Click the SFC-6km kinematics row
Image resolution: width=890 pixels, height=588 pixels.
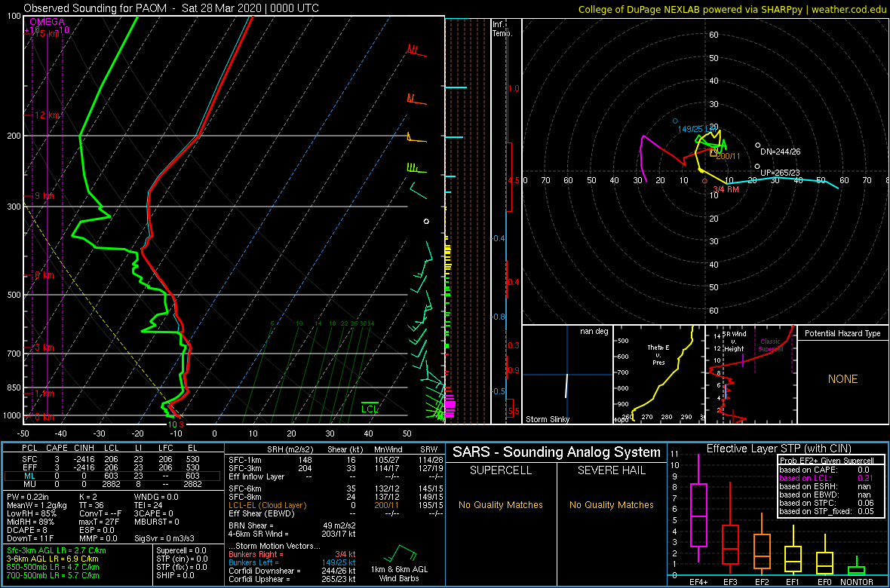336,488
